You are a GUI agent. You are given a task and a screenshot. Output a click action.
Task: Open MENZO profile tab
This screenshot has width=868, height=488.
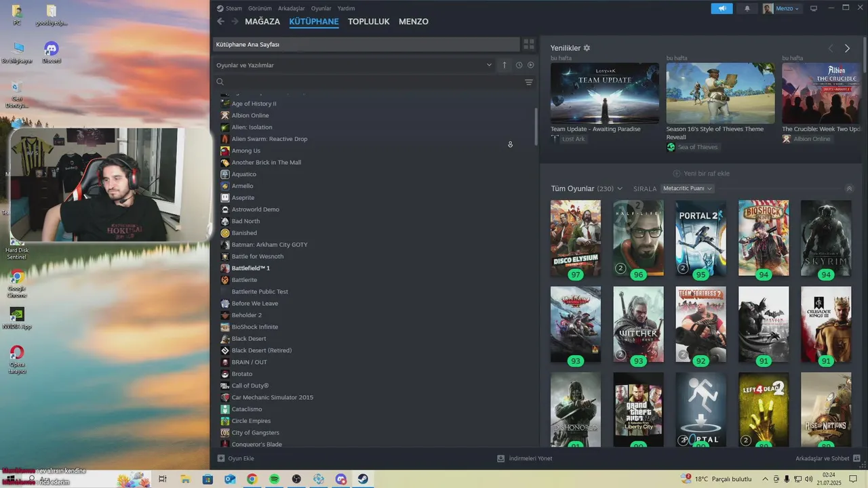point(414,22)
